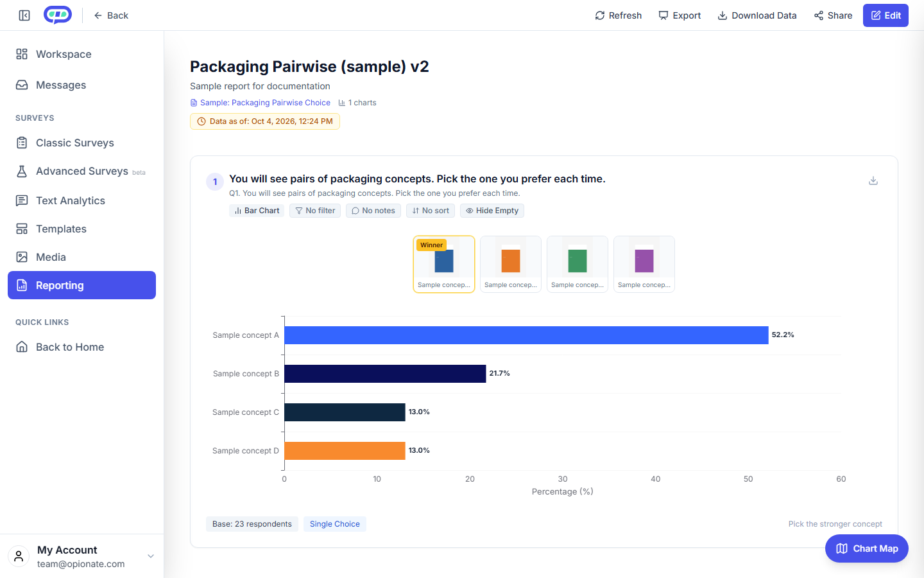The width and height of the screenshot is (924, 578).
Task: Open the Sample: Packaging Pairwise Choice link
Action: coord(261,103)
